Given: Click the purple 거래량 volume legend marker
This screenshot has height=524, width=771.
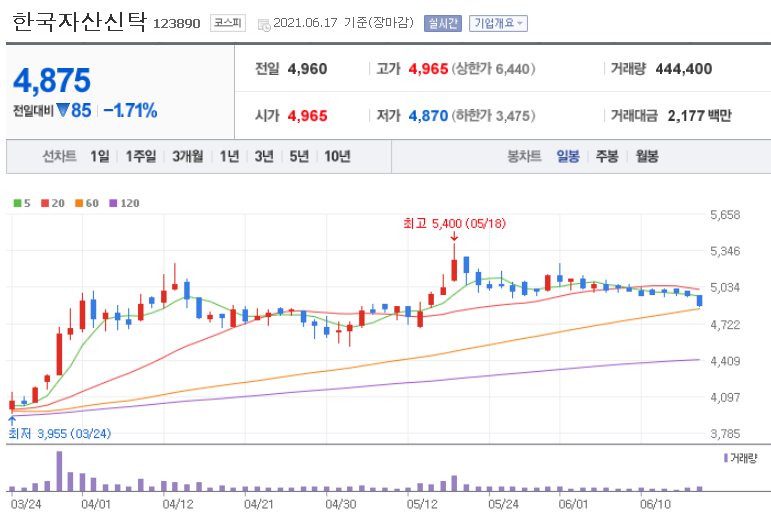Looking at the screenshot, I should pos(726,458).
